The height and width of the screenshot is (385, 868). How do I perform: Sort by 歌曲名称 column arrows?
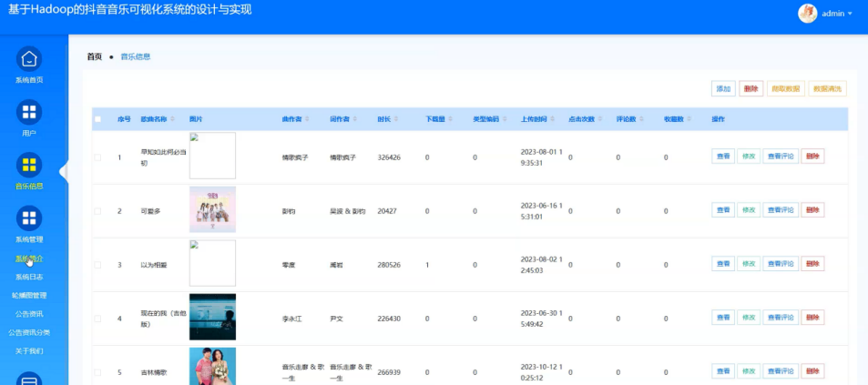(x=173, y=119)
